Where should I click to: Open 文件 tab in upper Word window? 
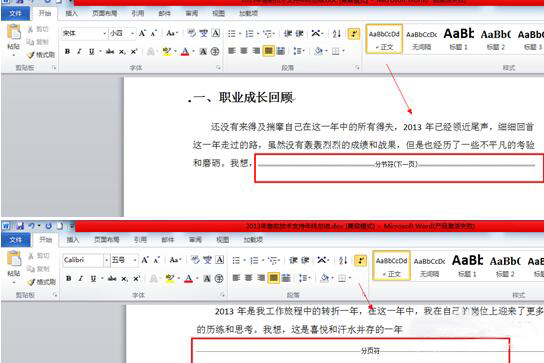15,13
